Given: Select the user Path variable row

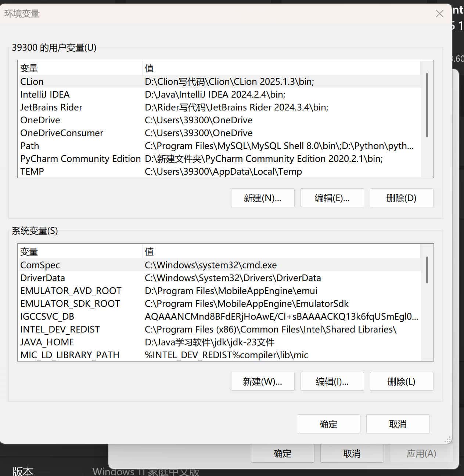Looking at the screenshot, I should 219,146.
